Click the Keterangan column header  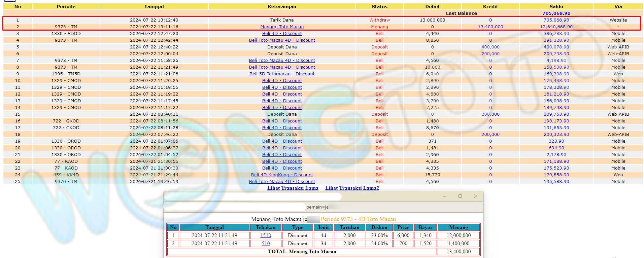[282, 6]
